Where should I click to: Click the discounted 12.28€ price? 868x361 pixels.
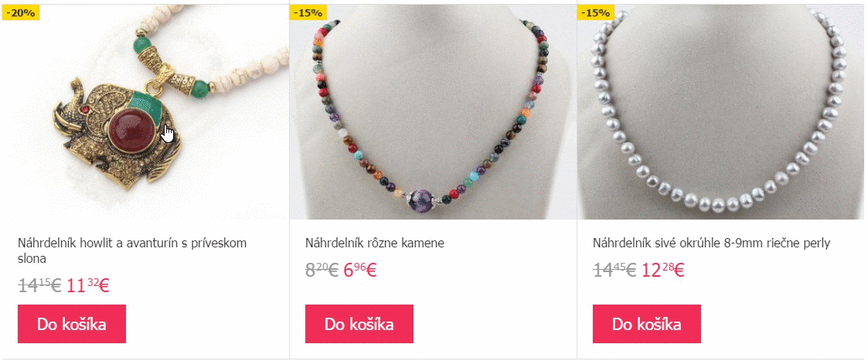click(x=663, y=271)
